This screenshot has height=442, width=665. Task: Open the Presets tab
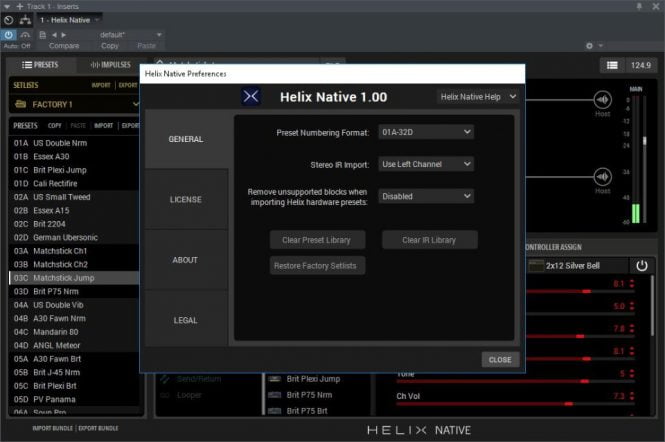coord(40,65)
